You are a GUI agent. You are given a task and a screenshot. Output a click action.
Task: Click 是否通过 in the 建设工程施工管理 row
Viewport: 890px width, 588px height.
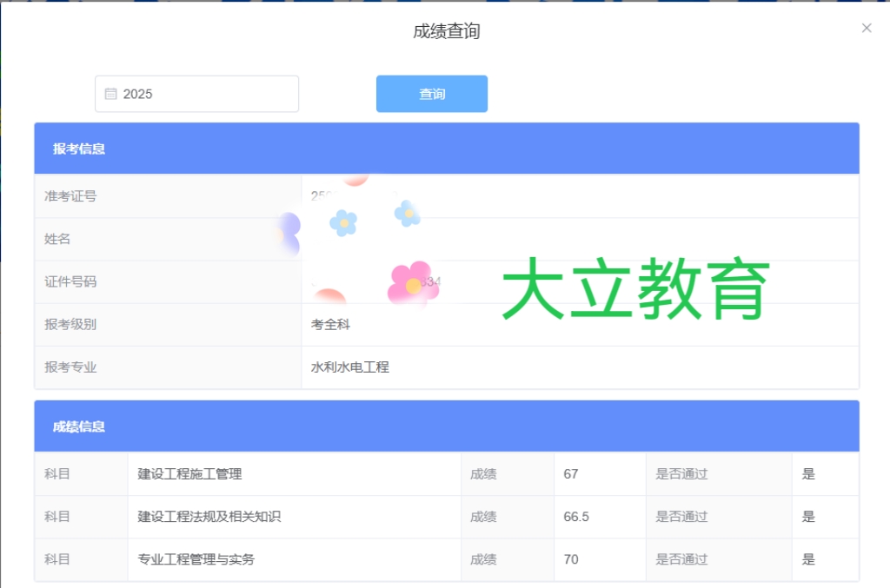[681, 474]
